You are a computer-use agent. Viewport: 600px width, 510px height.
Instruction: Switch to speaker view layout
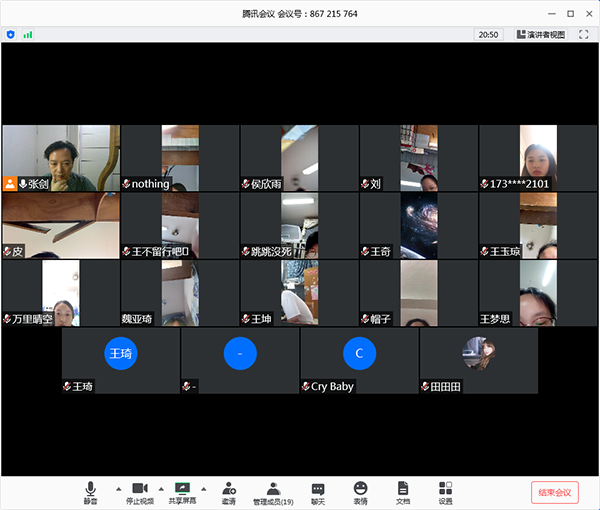541,34
